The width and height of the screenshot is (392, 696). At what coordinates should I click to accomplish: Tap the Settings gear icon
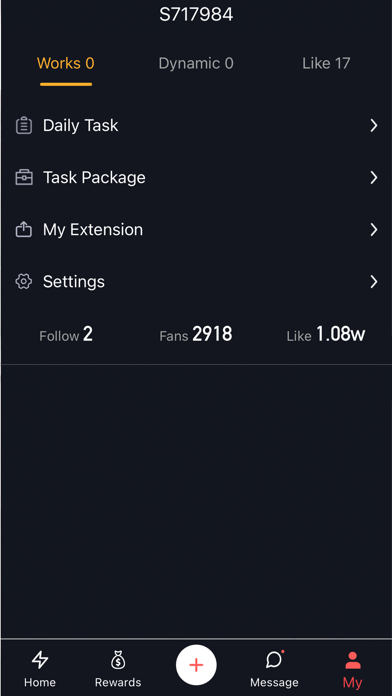click(24, 281)
